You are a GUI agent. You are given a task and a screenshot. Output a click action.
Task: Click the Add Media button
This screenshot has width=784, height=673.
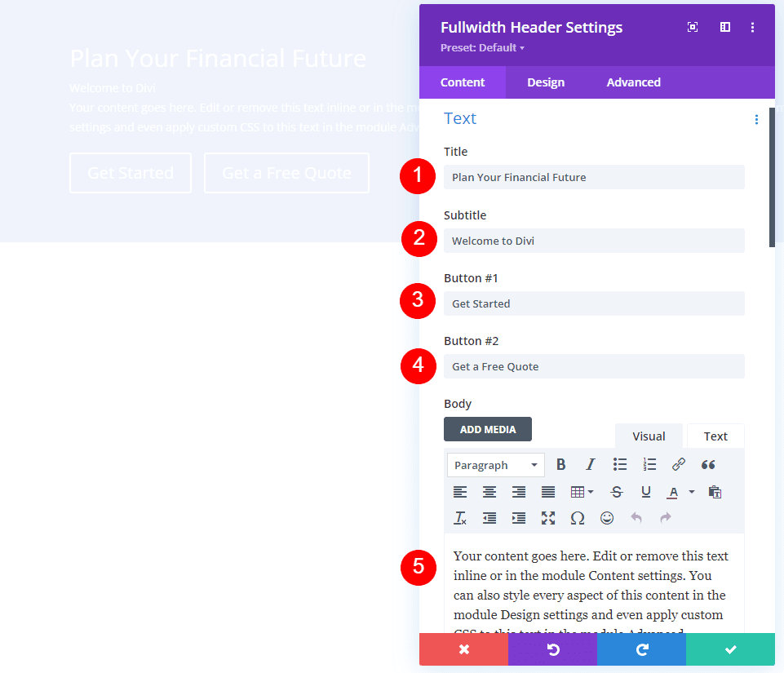click(x=487, y=428)
